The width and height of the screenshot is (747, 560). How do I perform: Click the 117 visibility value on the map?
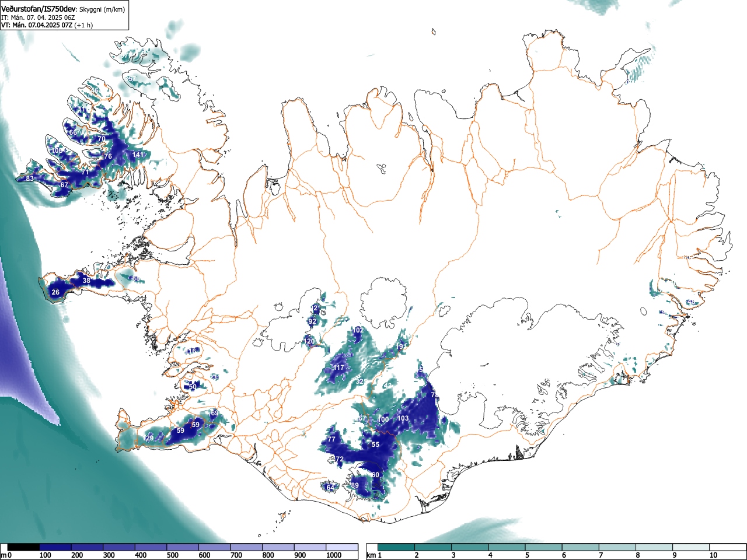(x=339, y=367)
